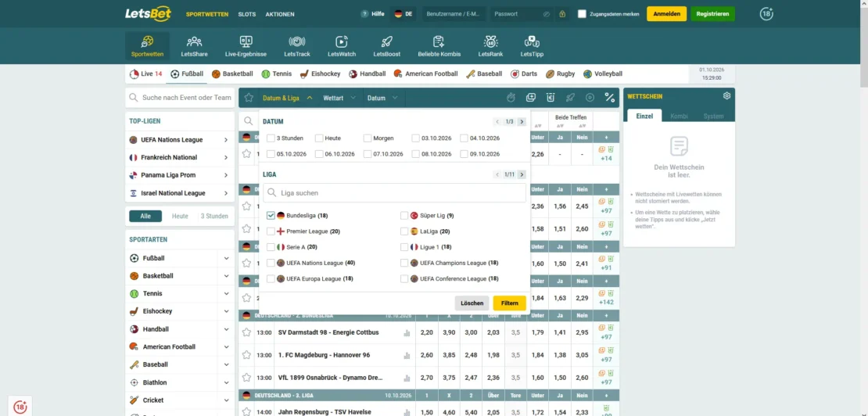Click the 18+ badge in the header
This screenshot has height=416, width=868.
tap(766, 14)
